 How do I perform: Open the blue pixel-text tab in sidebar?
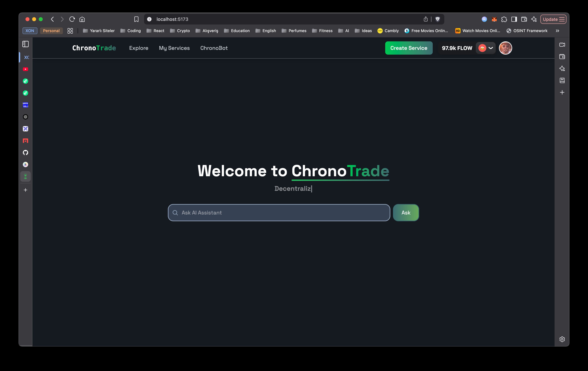pos(25,105)
